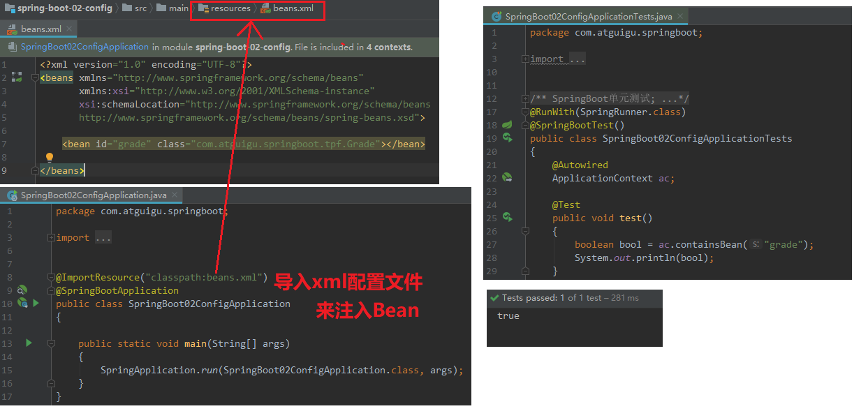
Task: Collapse fold at @SpringBootApplication annotation
Action: [51, 290]
